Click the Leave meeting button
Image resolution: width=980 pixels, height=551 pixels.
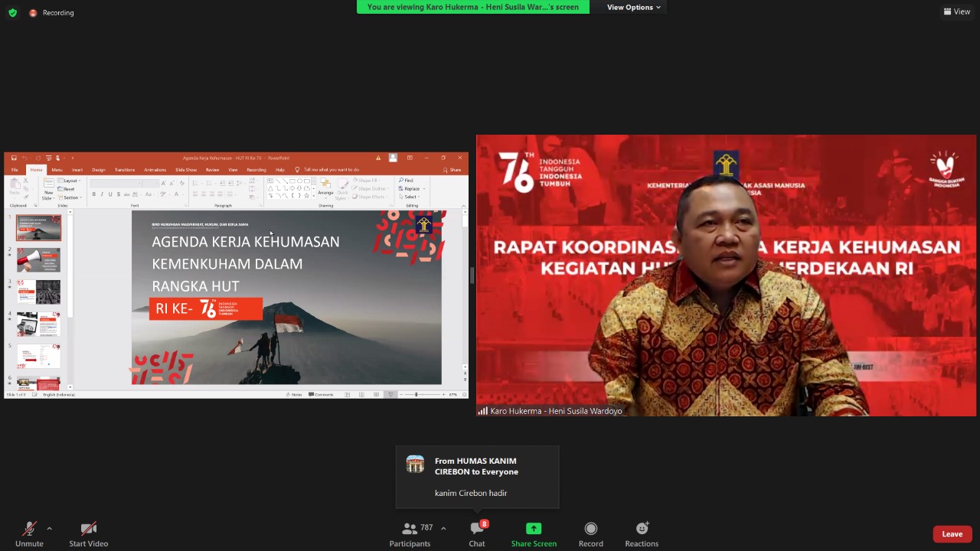[x=952, y=533]
